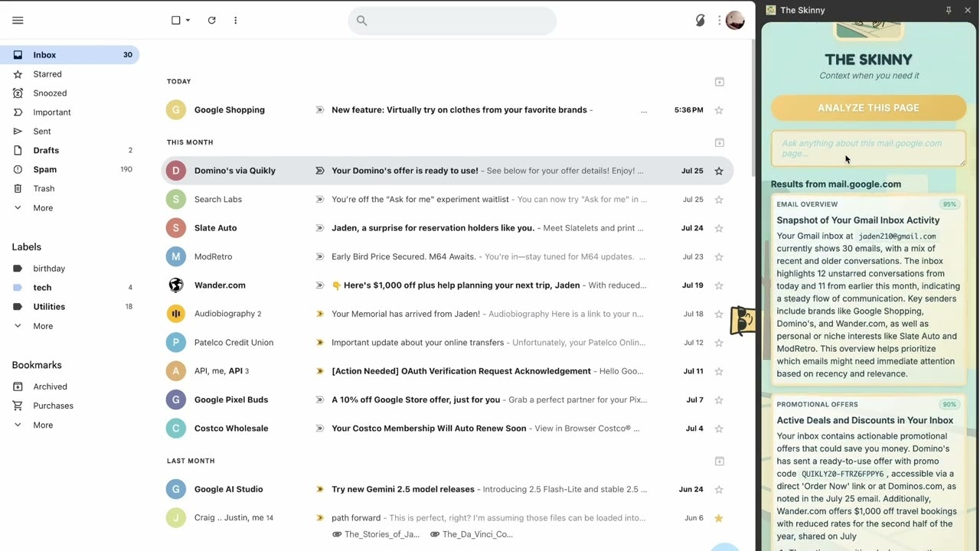The image size is (980, 551).
Task: Click the search magnifier icon
Action: coord(362,21)
